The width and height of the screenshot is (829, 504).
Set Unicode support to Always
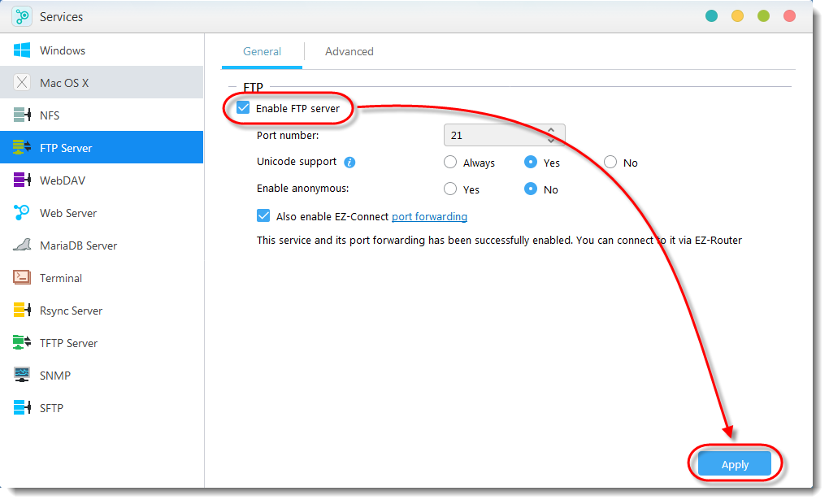click(x=450, y=162)
